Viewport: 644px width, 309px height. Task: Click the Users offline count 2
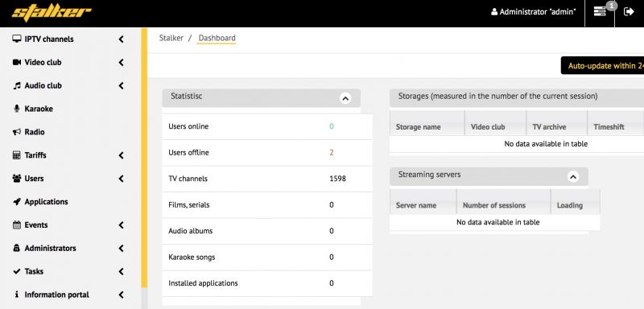click(332, 153)
